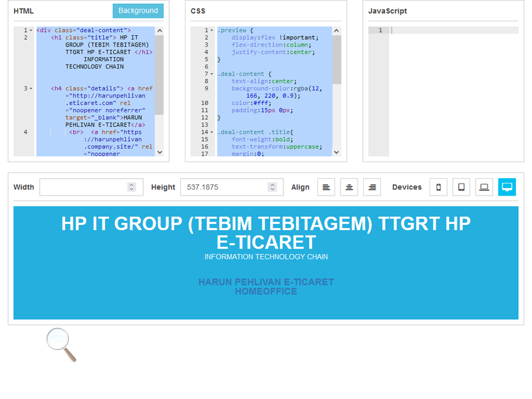Click INFORMATION TECHNOLOGY CHAIN preview text
The image size is (532, 399).
[x=266, y=257]
